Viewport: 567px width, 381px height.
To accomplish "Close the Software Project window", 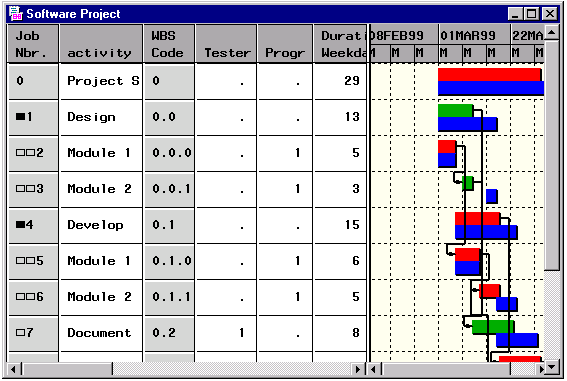I will point(550,14).
